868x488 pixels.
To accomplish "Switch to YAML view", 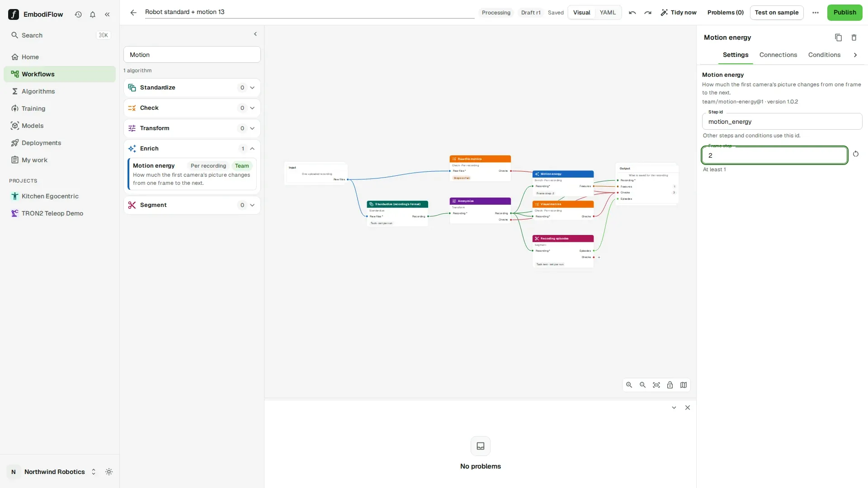I will [x=608, y=13].
